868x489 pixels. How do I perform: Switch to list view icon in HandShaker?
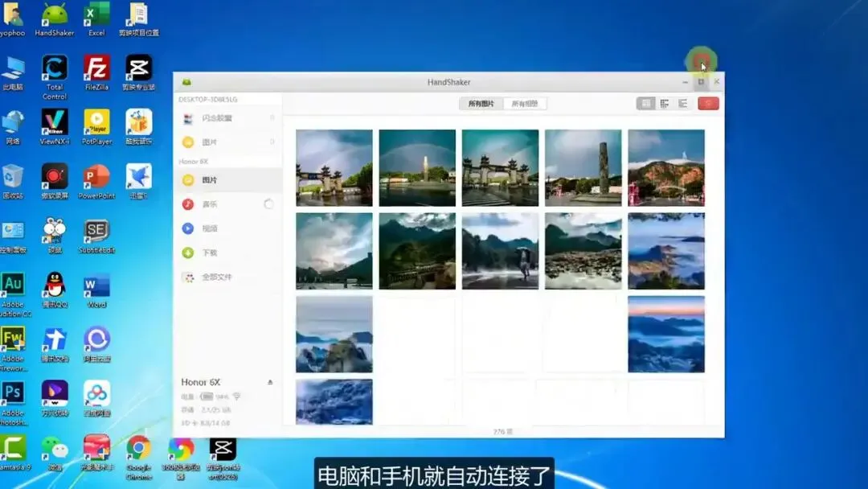(682, 104)
